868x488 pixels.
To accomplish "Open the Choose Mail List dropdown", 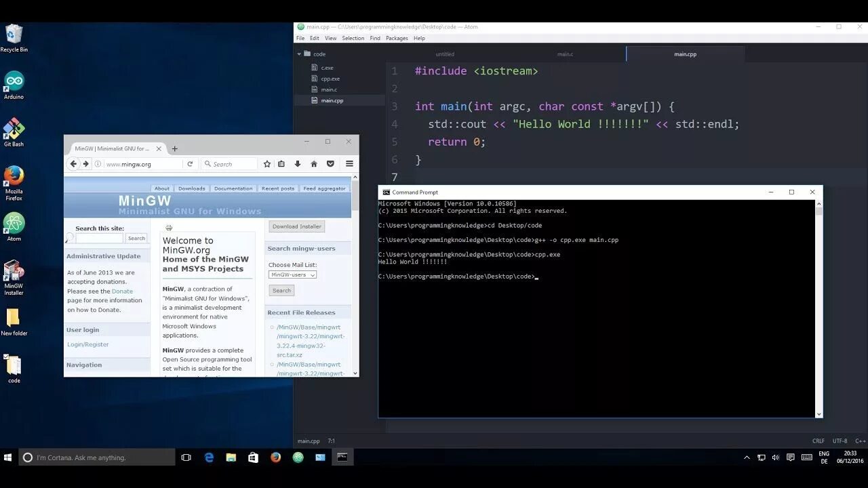I will pyautogui.click(x=292, y=274).
